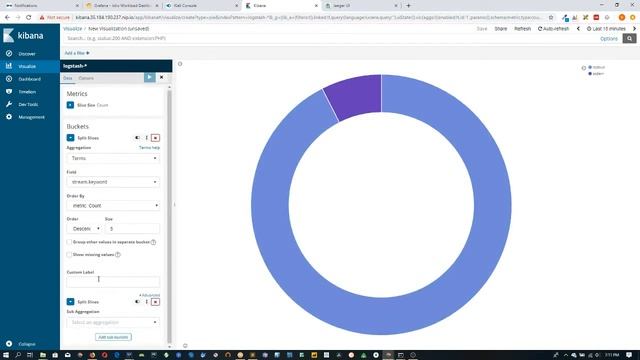
Task: Open Windows taskbar search
Action: coord(18,355)
